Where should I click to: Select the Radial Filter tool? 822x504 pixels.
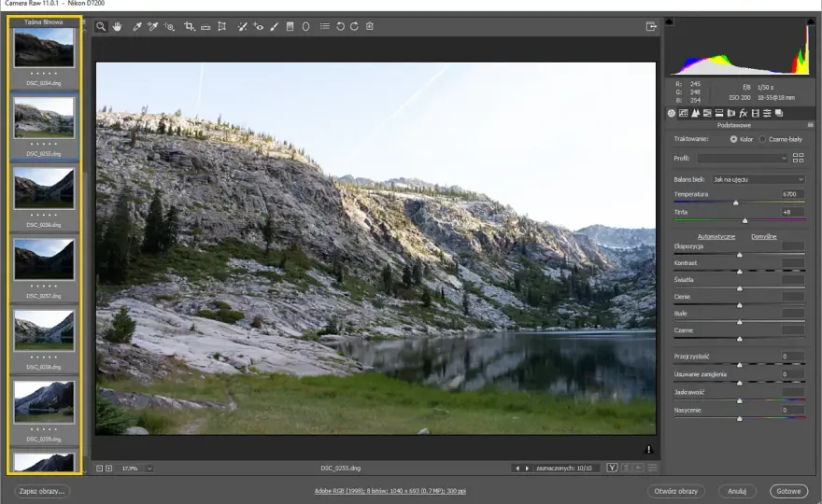(x=305, y=26)
